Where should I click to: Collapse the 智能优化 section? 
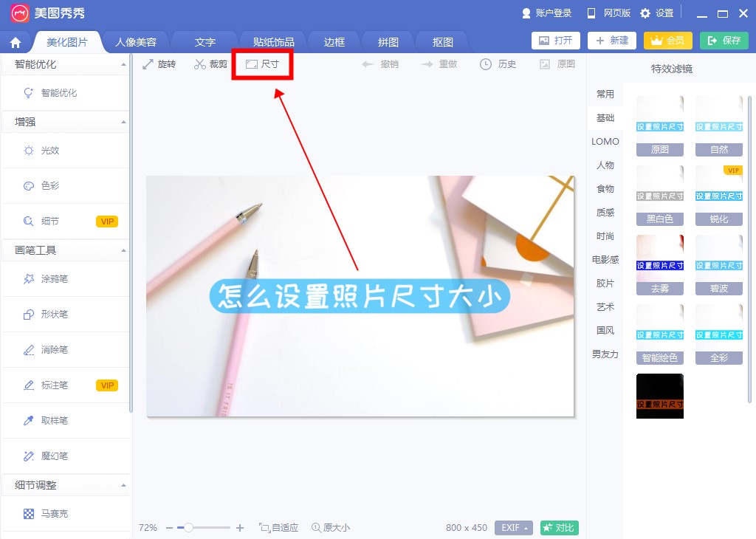(x=123, y=65)
